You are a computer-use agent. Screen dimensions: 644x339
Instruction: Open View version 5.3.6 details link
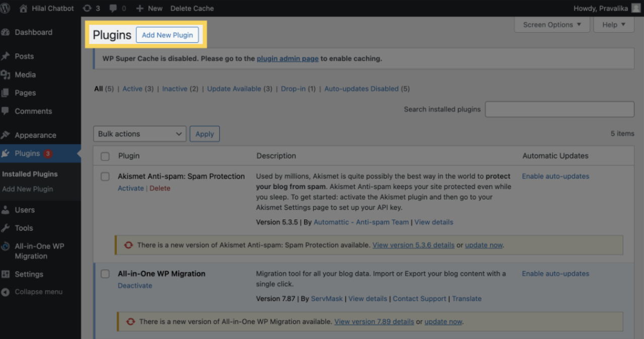click(x=414, y=245)
